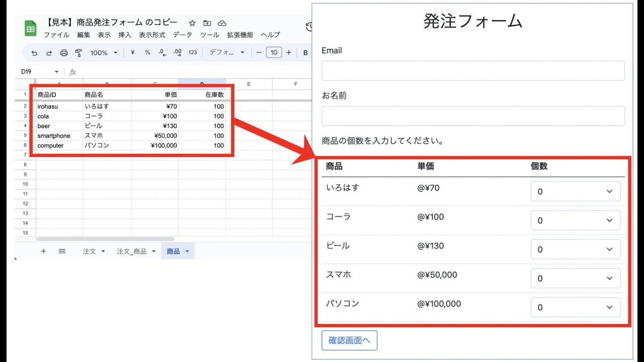Switch to the 注文 sheet tab
The image size is (644, 362).
(x=90, y=251)
